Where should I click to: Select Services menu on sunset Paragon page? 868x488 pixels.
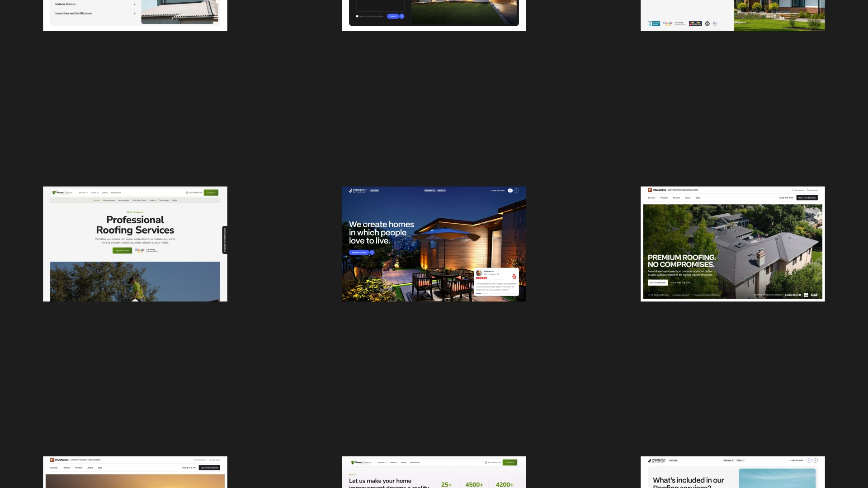54,468
